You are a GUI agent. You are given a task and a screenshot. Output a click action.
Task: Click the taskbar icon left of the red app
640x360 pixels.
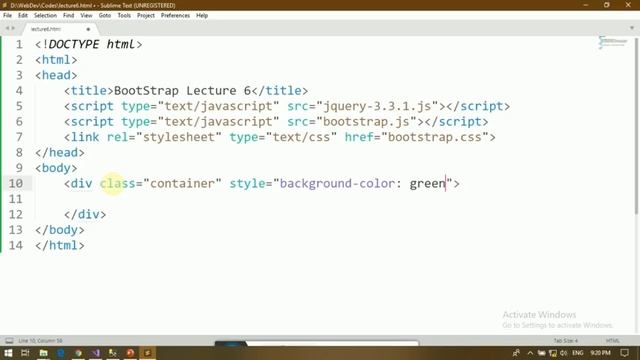click(113, 353)
